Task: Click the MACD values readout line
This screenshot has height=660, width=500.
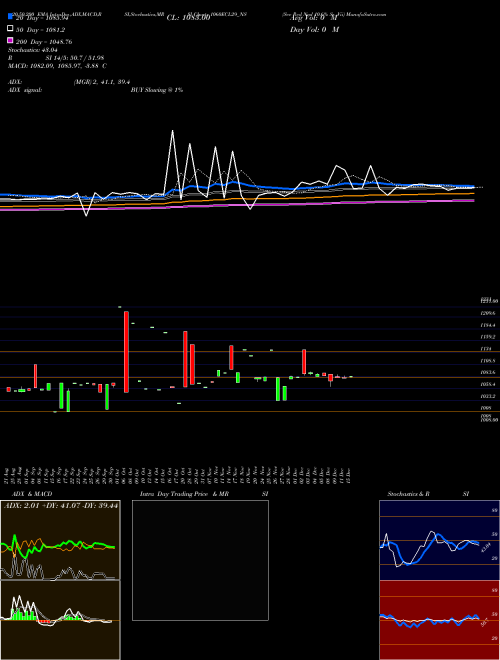Action: click(x=57, y=66)
